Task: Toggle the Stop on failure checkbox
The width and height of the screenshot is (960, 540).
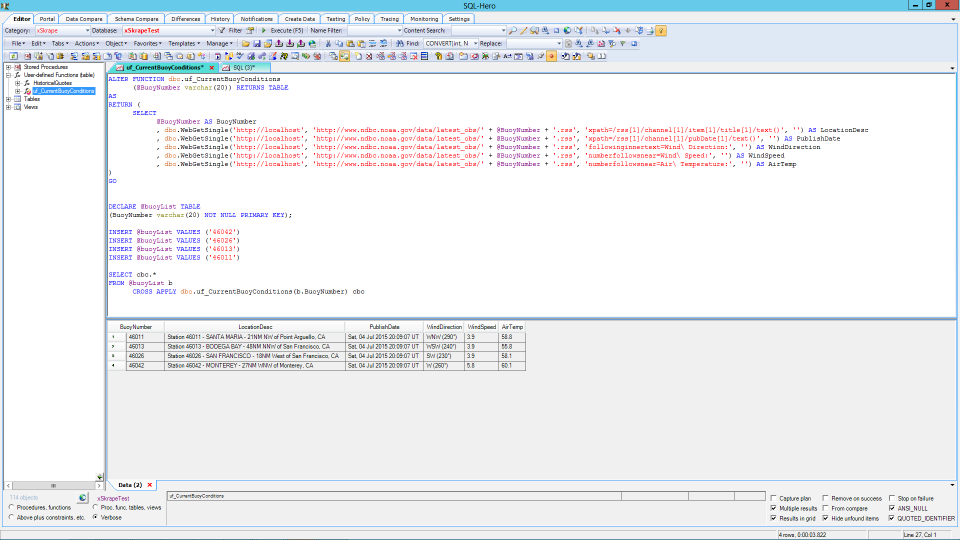Action: click(x=892, y=498)
